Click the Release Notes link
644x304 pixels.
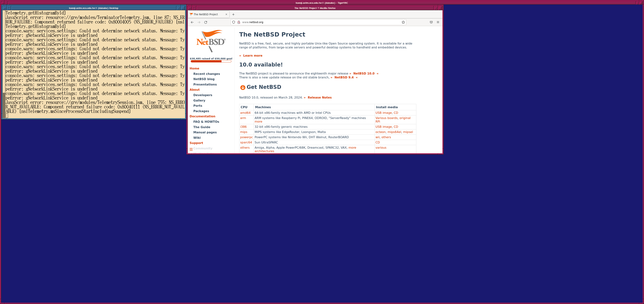click(x=320, y=97)
